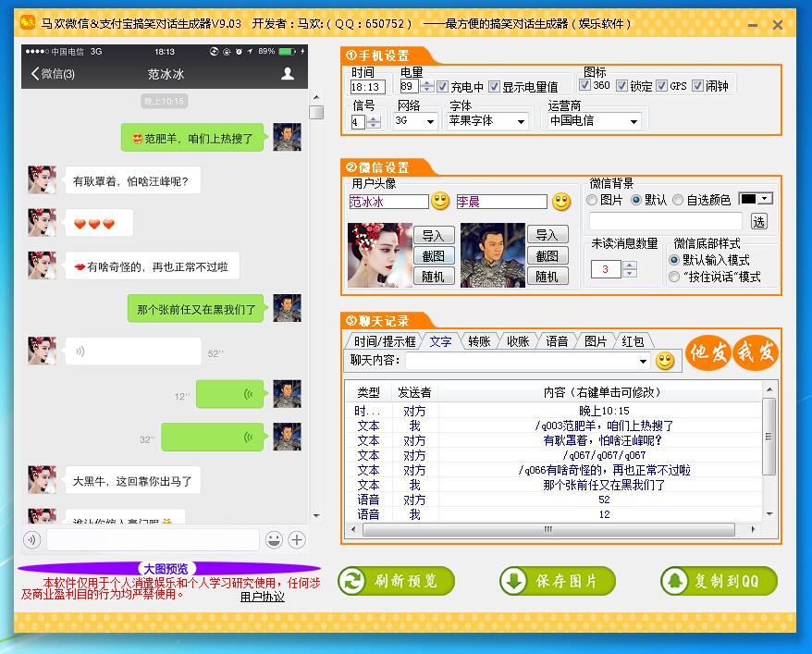Click contact profile icon in phone preview header
812x654 pixels.
288,73
